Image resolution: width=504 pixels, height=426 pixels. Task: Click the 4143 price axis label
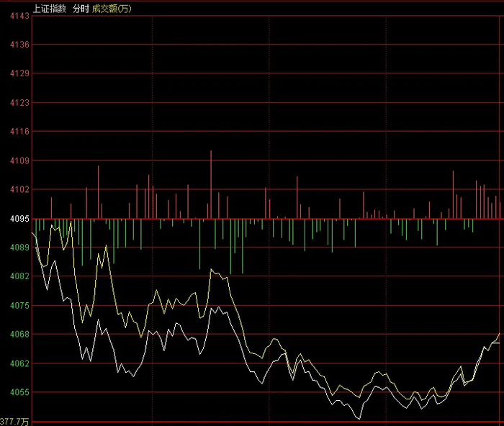(x=19, y=16)
